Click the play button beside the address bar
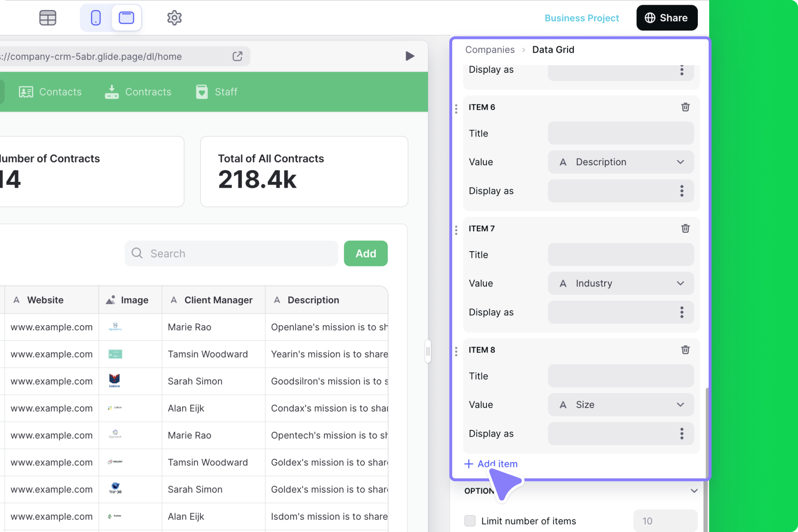The image size is (798, 532). [x=409, y=56]
